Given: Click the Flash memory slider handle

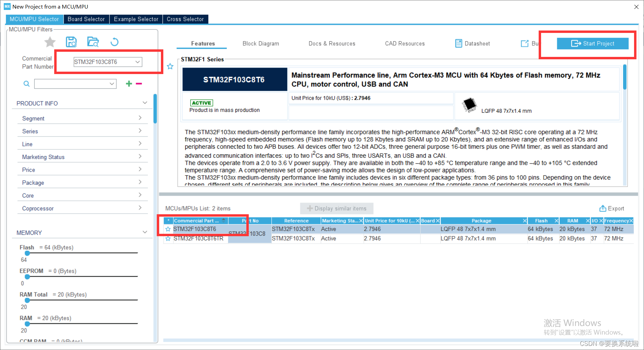Looking at the screenshot, I should (27, 253).
